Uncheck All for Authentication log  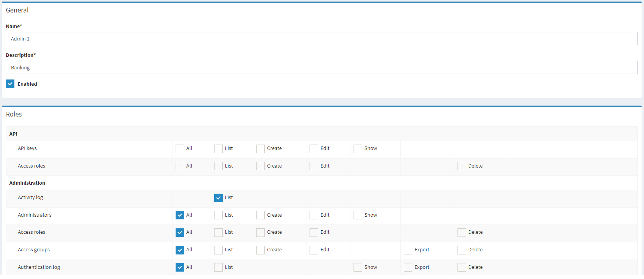click(x=180, y=267)
